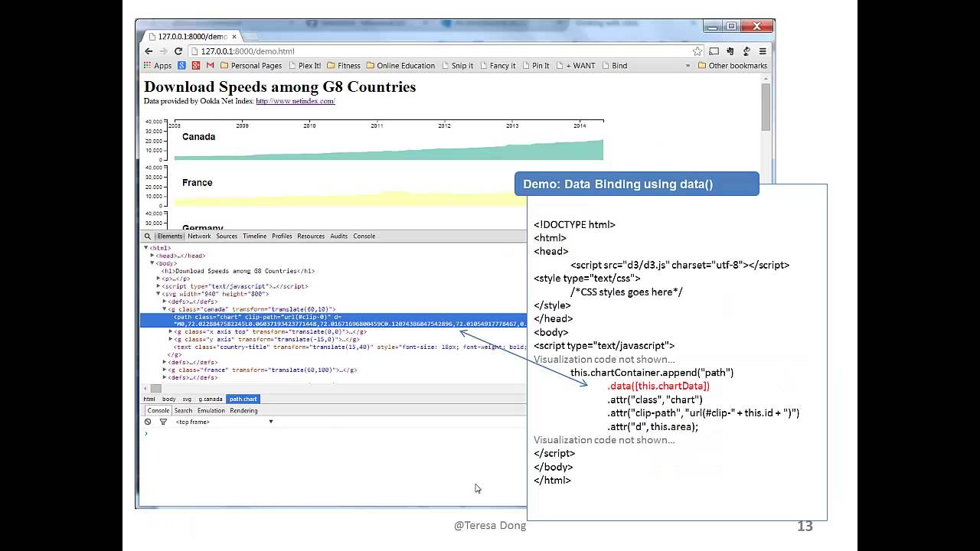Screen dimensions: 980x551
Task: Open the Chrome hamburger menu
Action: point(763,51)
